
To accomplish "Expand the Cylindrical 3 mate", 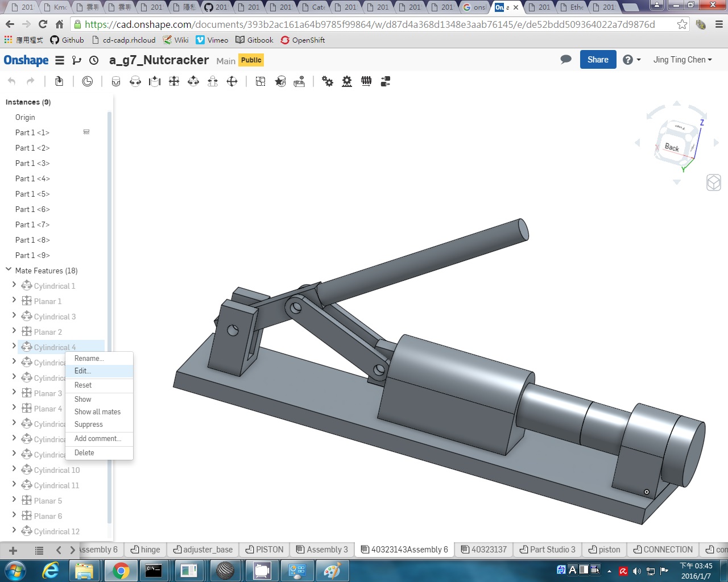I will pyautogui.click(x=14, y=315).
